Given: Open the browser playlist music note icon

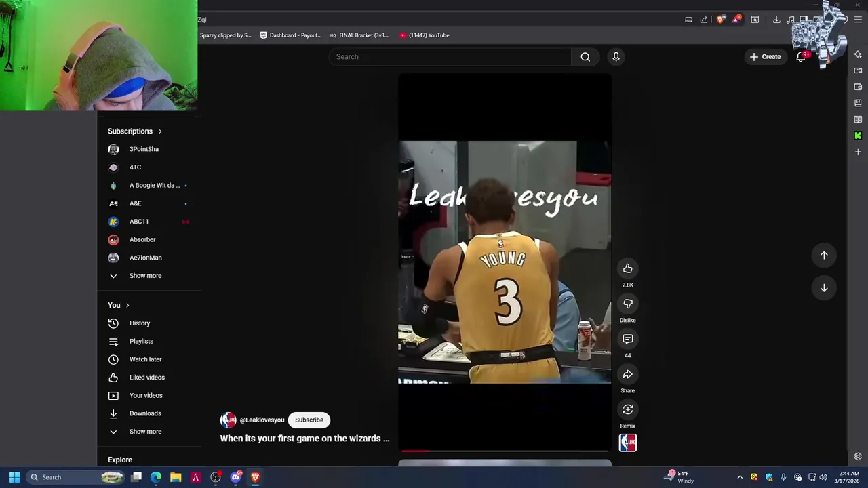Looking at the screenshot, I should click(x=791, y=20).
